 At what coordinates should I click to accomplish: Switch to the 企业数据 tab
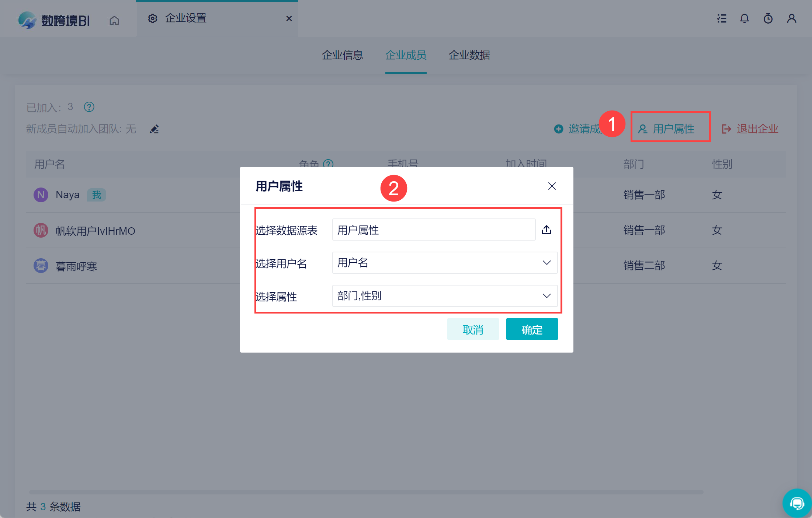tap(469, 55)
